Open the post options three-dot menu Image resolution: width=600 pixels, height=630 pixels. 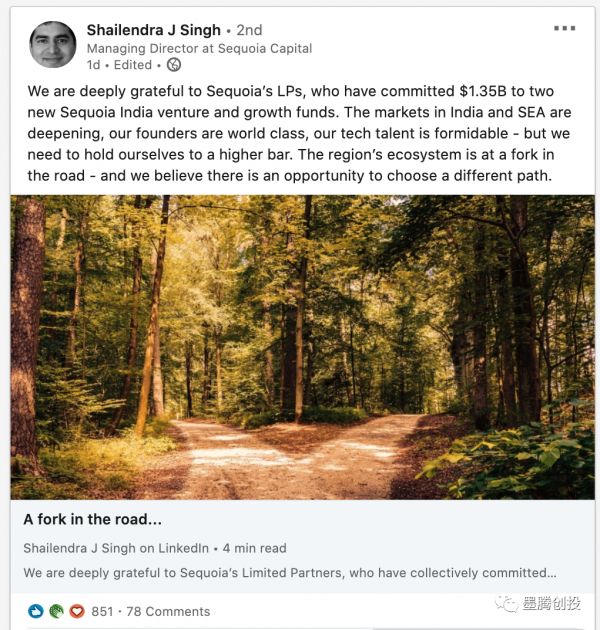tap(565, 28)
